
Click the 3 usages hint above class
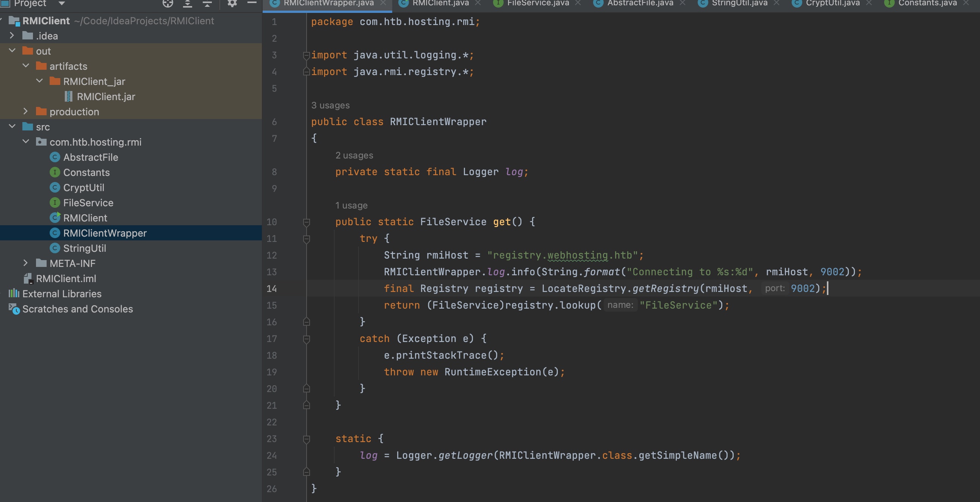(330, 105)
